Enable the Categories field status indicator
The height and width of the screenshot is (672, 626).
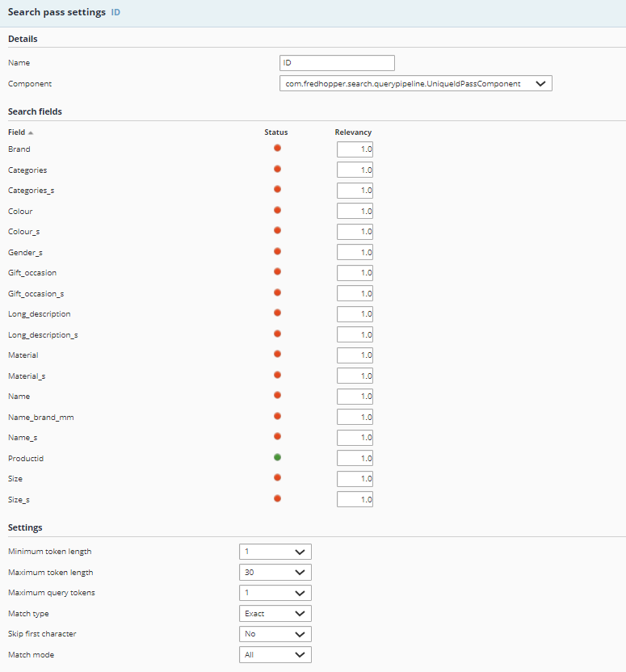pyautogui.click(x=277, y=169)
